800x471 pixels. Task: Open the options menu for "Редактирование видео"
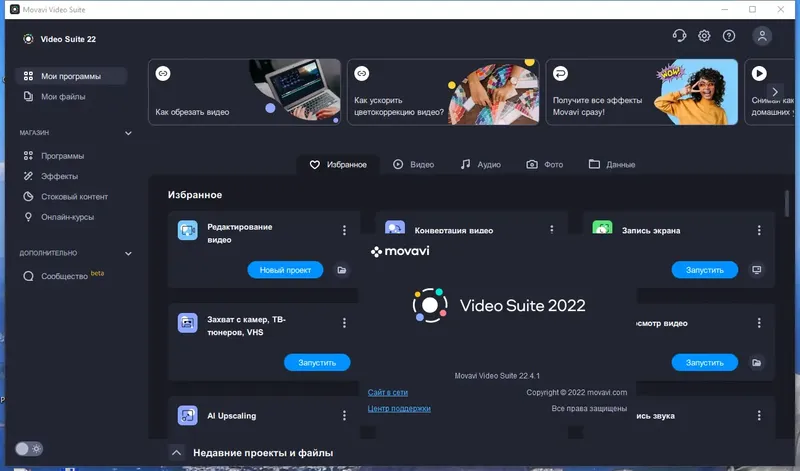[344, 230]
